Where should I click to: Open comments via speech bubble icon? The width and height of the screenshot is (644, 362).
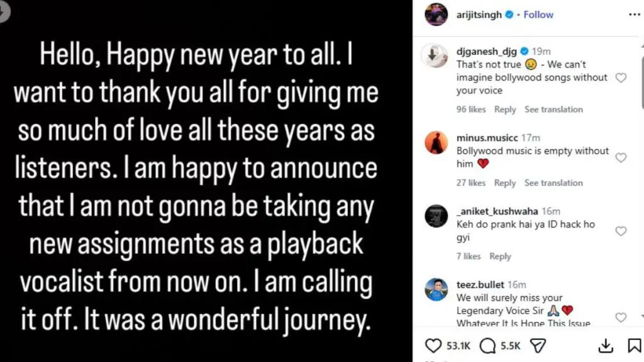pyautogui.click(x=487, y=345)
